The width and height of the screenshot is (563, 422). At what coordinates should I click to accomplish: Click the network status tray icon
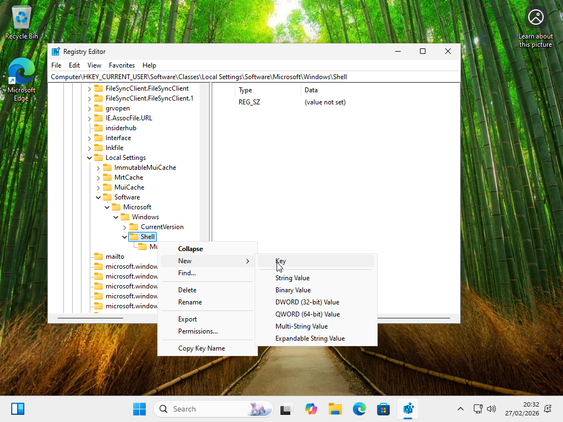(x=478, y=409)
